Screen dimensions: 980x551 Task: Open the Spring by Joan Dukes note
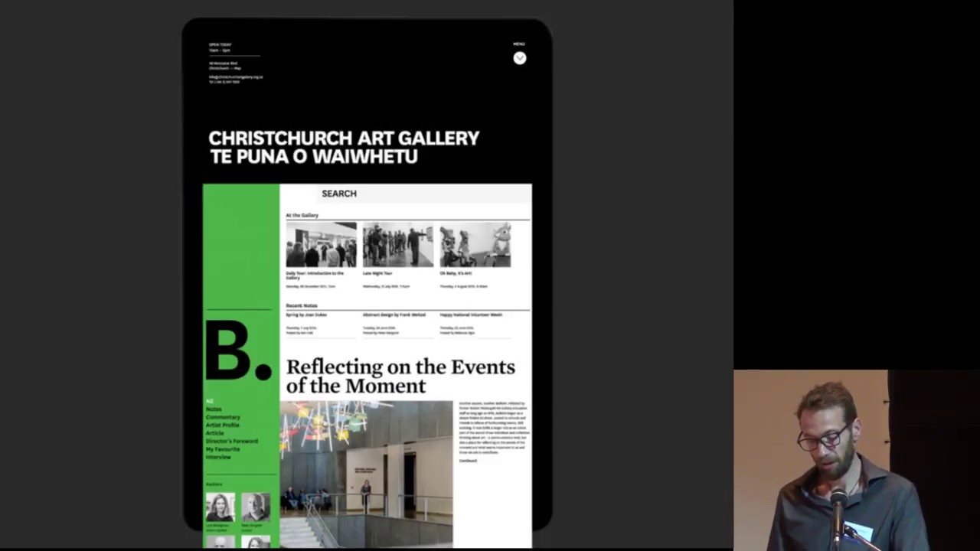coord(306,315)
